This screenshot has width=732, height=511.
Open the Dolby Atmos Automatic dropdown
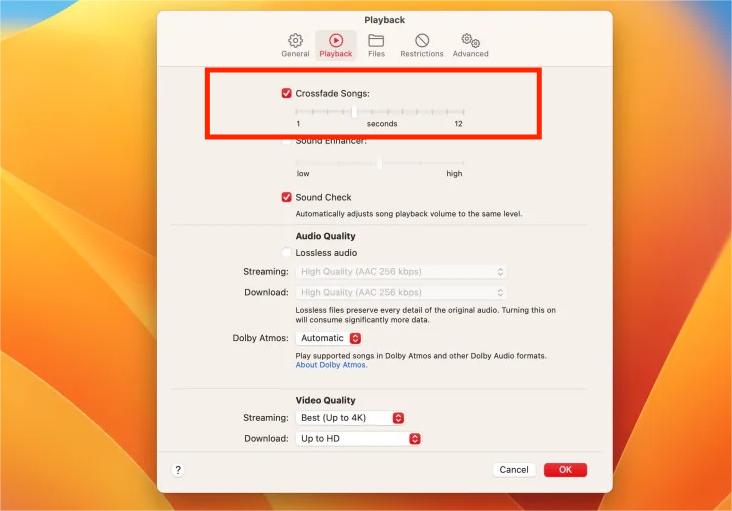(x=329, y=338)
